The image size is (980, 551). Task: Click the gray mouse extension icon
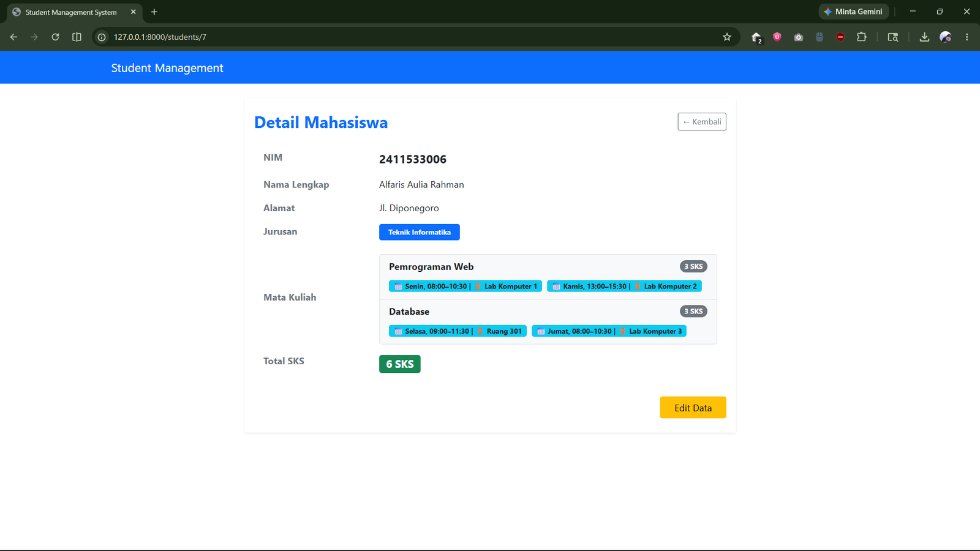[820, 37]
